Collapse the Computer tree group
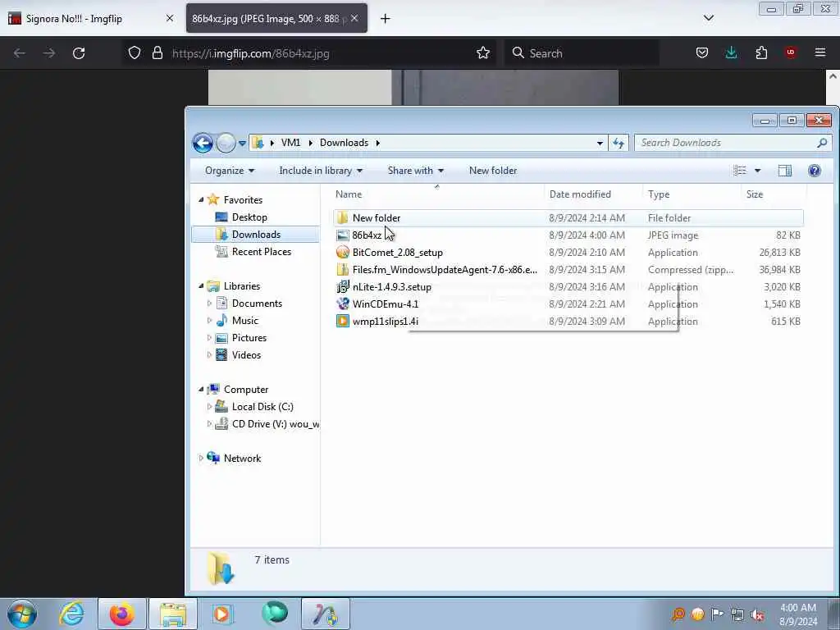 pos(201,390)
